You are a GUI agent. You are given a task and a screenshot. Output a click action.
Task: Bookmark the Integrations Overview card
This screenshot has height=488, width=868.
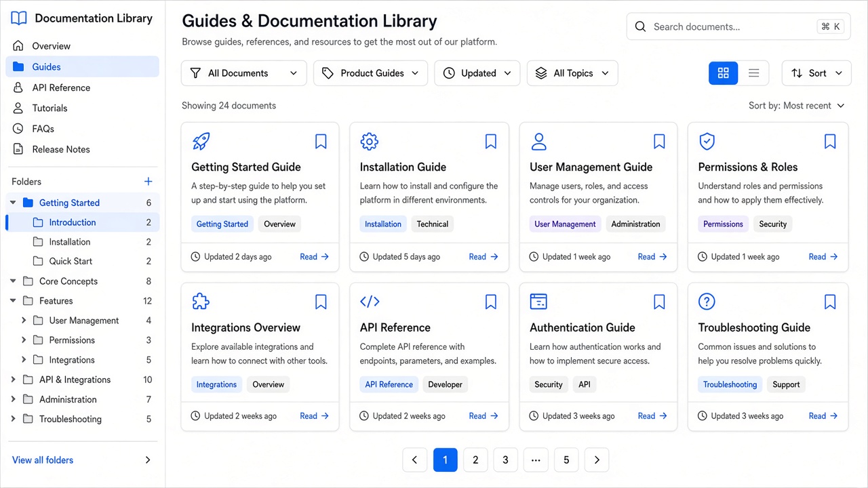coord(321,302)
